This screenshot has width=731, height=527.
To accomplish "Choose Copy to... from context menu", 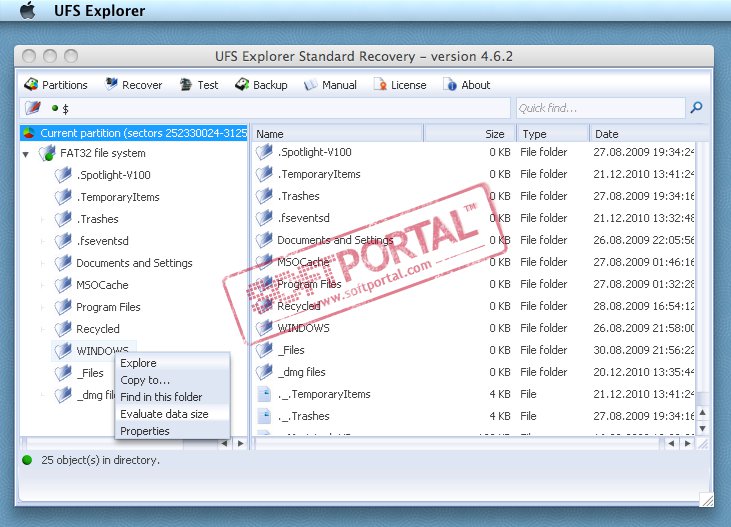I will [172, 380].
